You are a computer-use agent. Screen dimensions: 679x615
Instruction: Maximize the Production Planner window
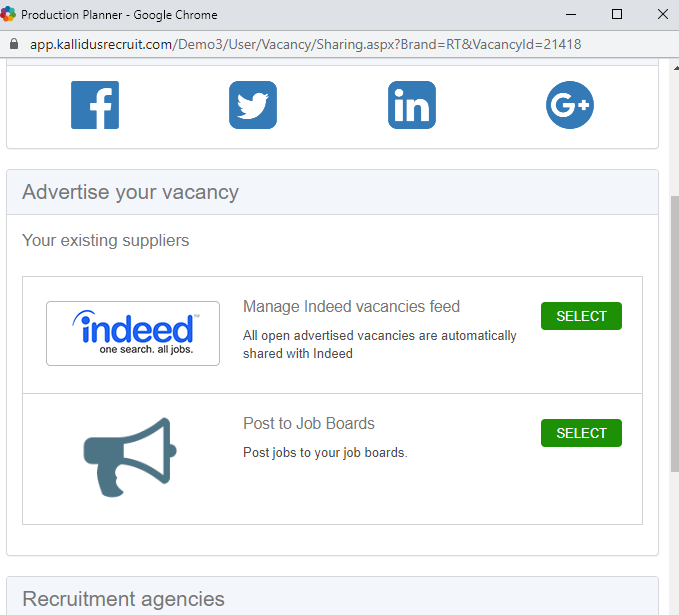click(617, 15)
